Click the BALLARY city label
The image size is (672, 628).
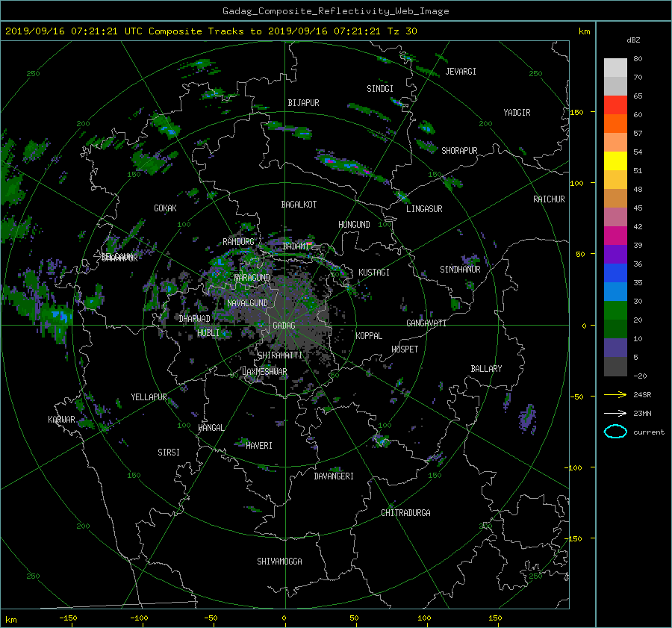coord(486,369)
